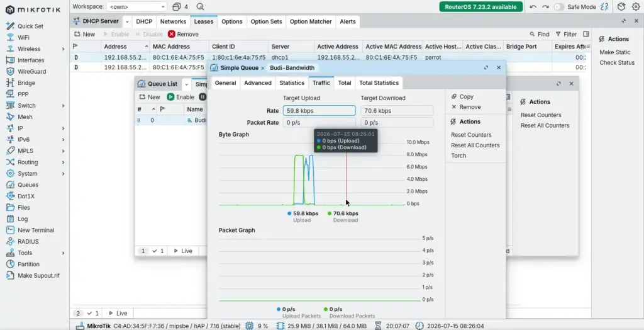Click Filter in DHCP Server toolbar
This screenshot has width=644, height=330.
pyautogui.click(x=567, y=34)
